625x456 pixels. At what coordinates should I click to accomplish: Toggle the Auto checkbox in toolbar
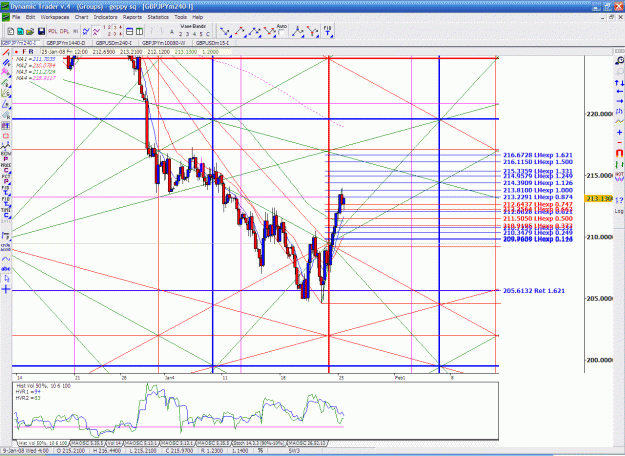[281, 33]
